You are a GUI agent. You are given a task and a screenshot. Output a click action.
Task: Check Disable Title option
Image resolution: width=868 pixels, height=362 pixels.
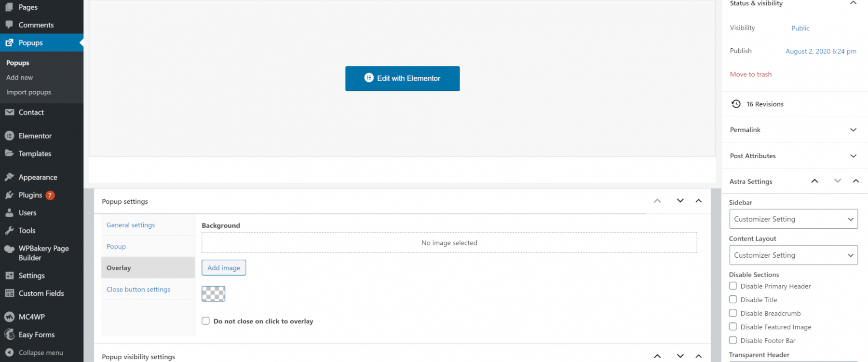pos(733,299)
